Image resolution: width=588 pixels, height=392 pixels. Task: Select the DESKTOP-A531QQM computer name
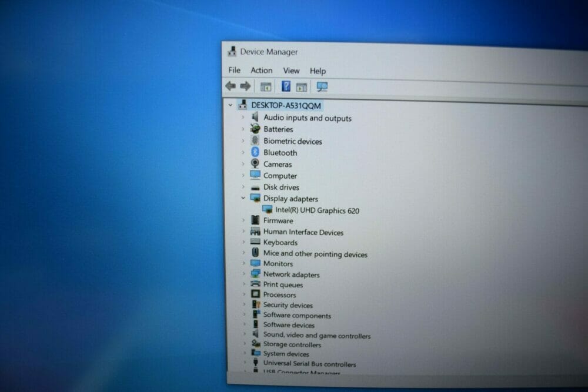point(286,106)
